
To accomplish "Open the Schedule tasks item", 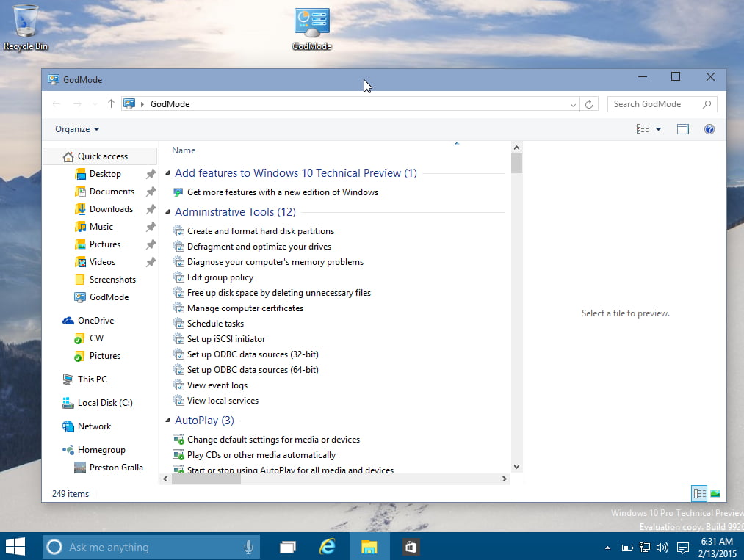I will [216, 323].
